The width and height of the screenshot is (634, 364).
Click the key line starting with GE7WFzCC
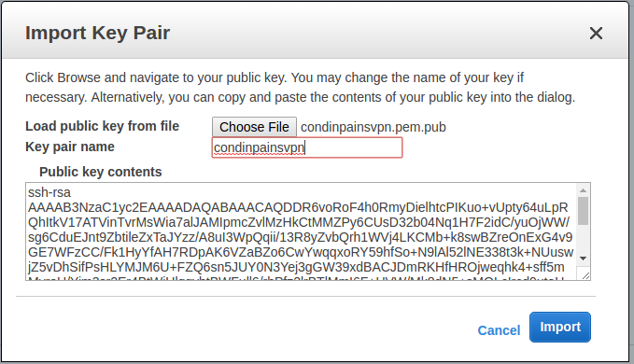coord(301,252)
